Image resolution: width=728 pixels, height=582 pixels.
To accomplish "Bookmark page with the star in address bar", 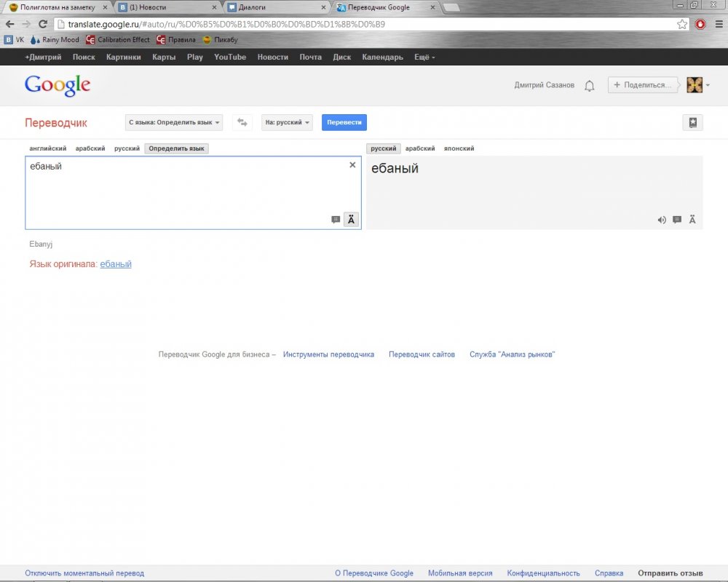I will coord(682,24).
